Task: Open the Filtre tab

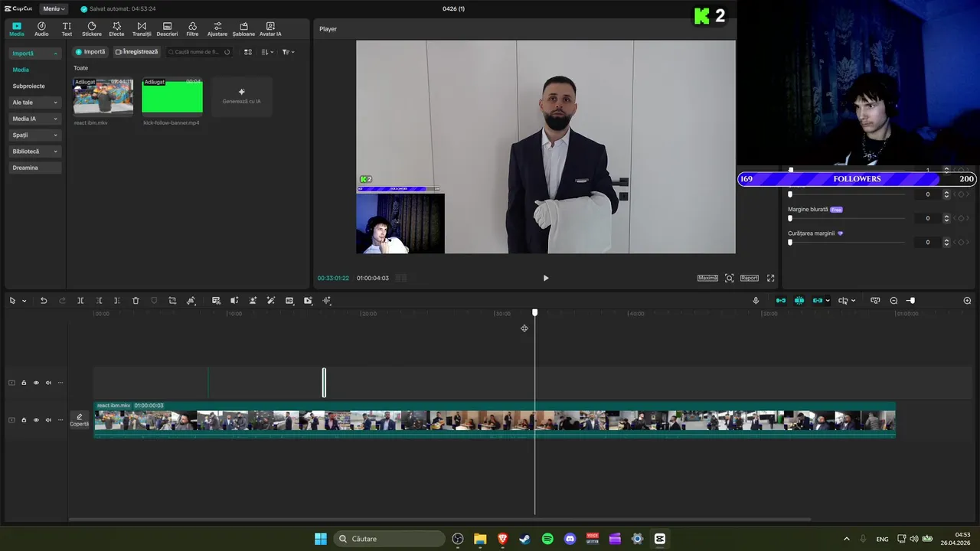Action: tap(192, 29)
